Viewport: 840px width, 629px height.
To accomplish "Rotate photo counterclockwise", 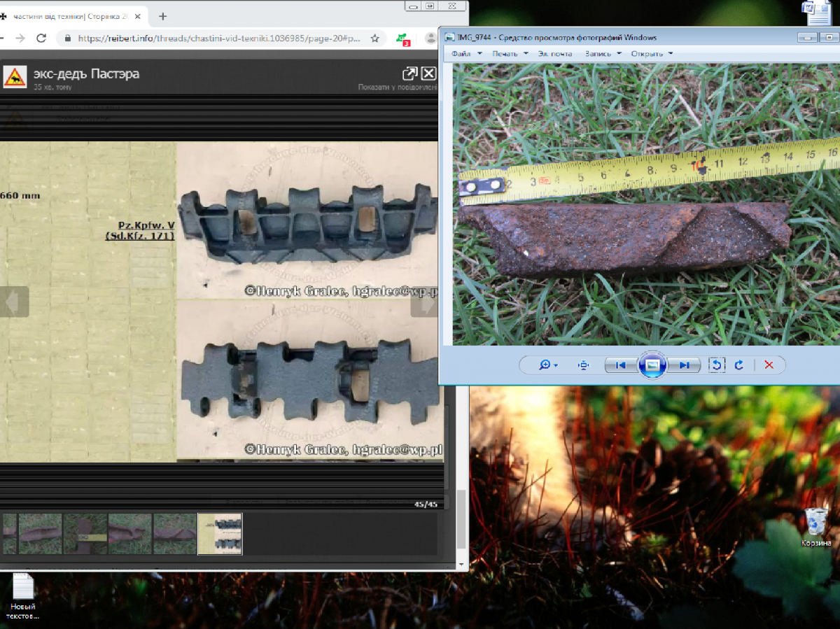I will 716,365.
